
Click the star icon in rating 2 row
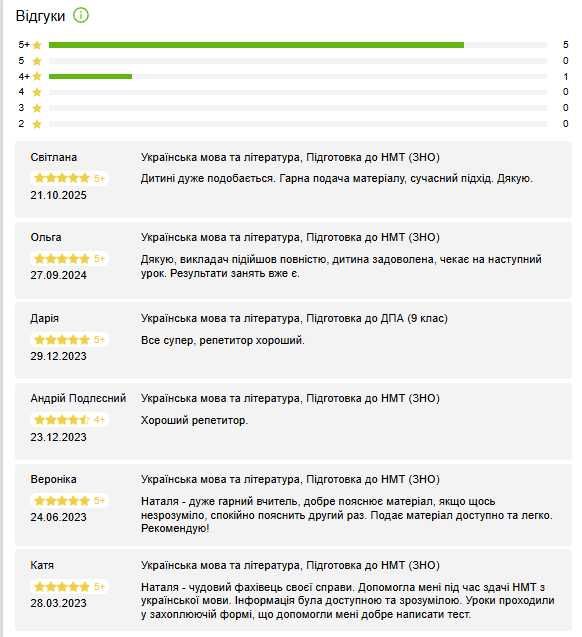point(37,124)
